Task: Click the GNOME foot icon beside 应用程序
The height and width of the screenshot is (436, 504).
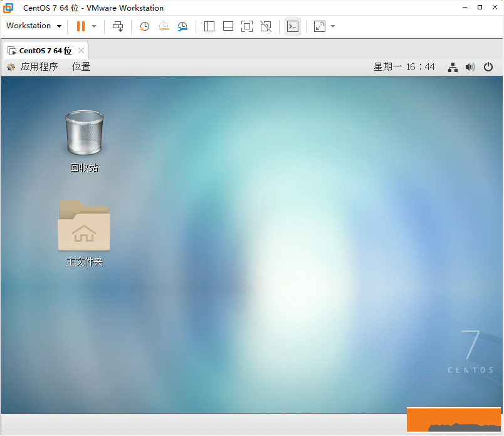Action: tap(11, 67)
